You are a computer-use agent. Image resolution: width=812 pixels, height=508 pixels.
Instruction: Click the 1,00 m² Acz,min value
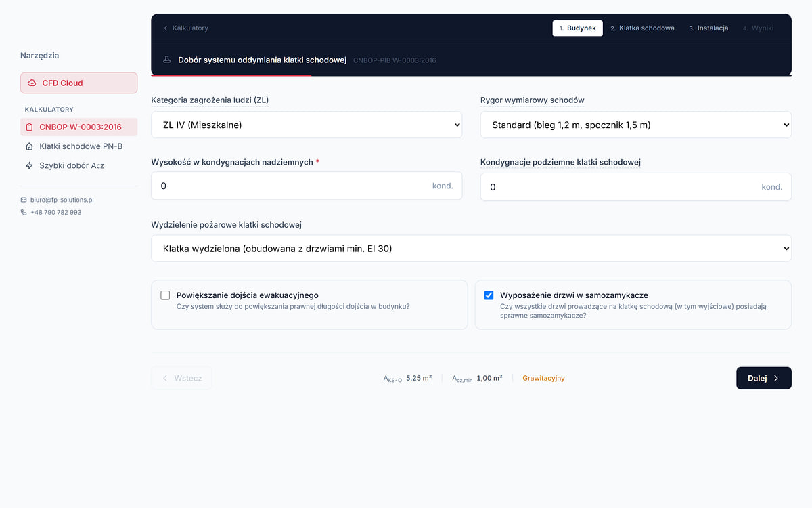(489, 378)
